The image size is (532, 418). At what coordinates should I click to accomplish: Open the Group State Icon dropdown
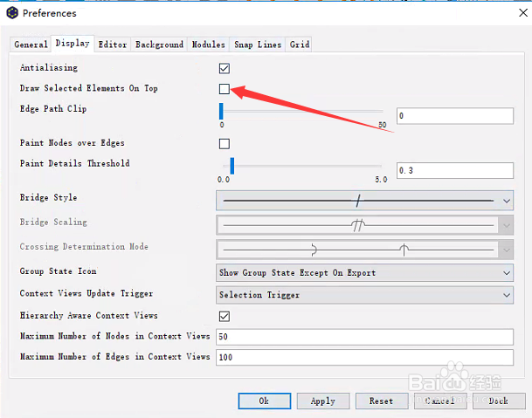365,273
